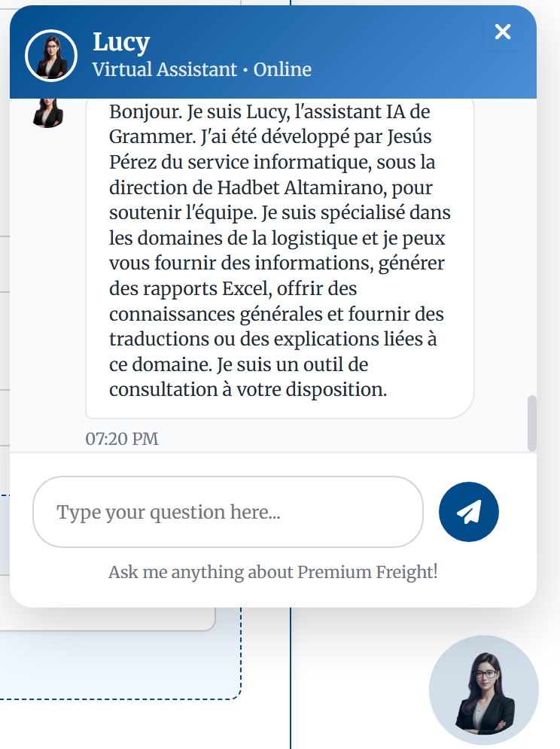
Task: Click the chat scrollbar thumb
Action: click(532, 422)
